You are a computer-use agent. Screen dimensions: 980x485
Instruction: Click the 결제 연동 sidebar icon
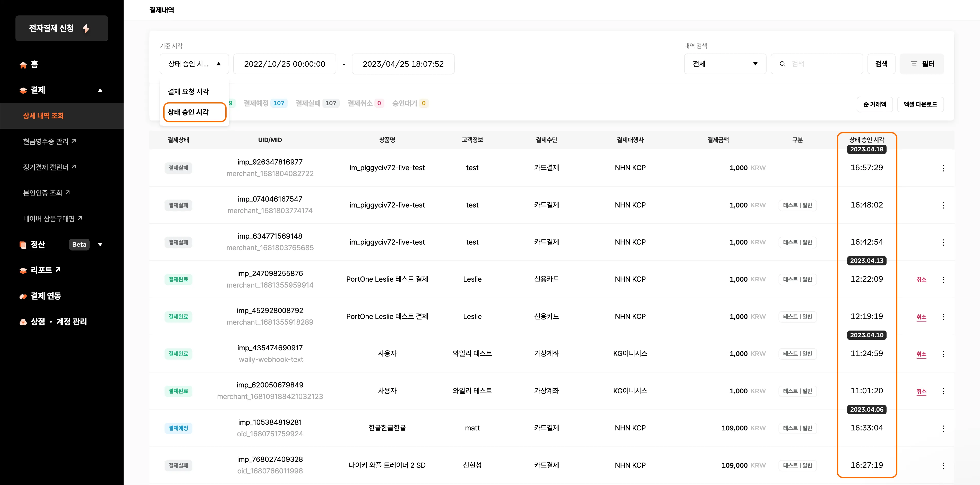[x=23, y=296]
